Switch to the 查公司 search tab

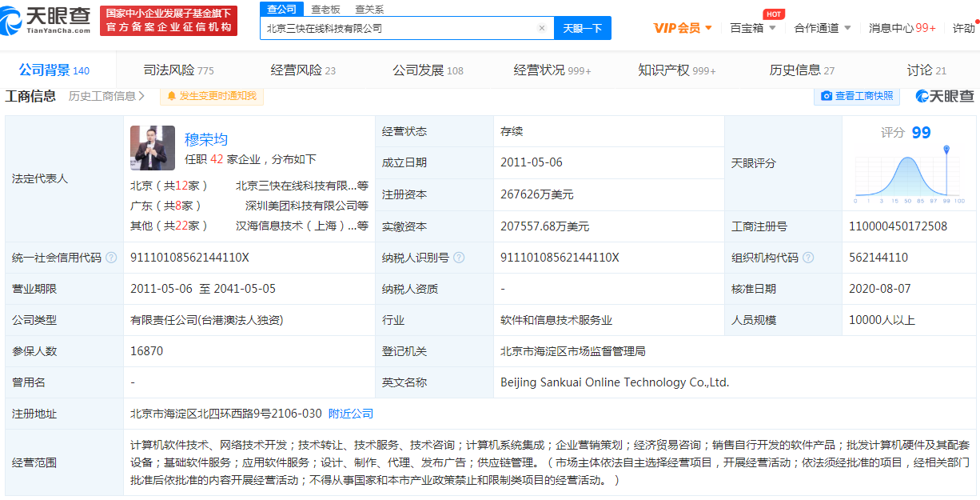[x=281, y=9]
